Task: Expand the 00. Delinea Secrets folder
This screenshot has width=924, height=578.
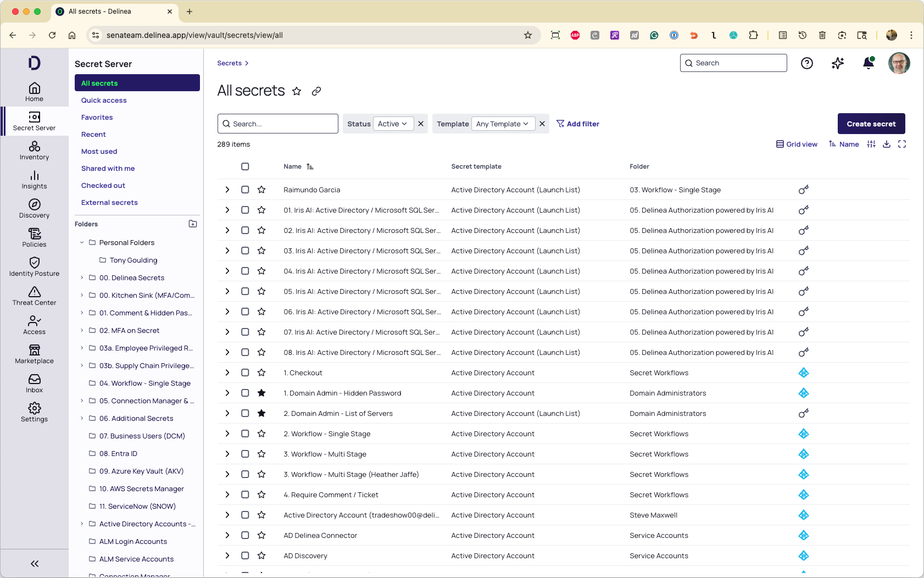Action: 82,277
